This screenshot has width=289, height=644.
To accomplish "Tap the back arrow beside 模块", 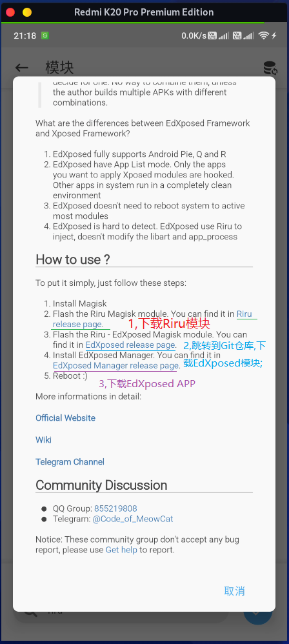I will click(x=21, y=68).
